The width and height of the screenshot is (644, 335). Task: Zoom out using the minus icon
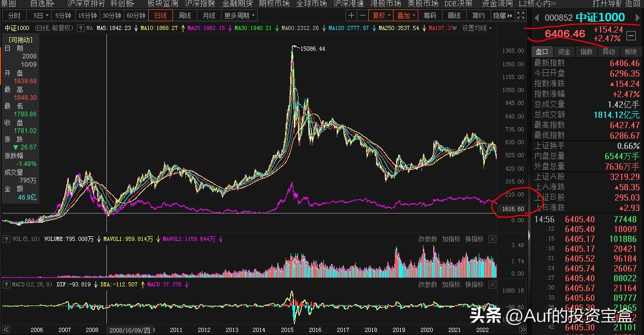[x=363, y=15]
